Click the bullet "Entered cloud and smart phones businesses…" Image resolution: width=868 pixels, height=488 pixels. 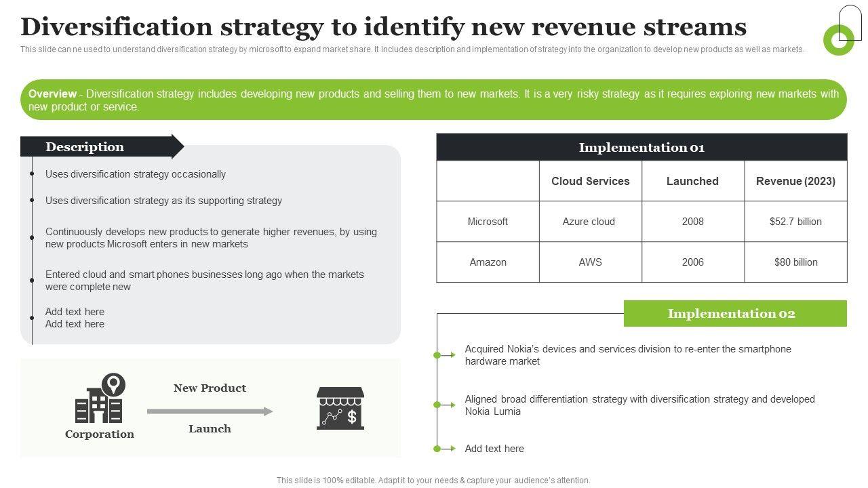[x=205, y=281]
